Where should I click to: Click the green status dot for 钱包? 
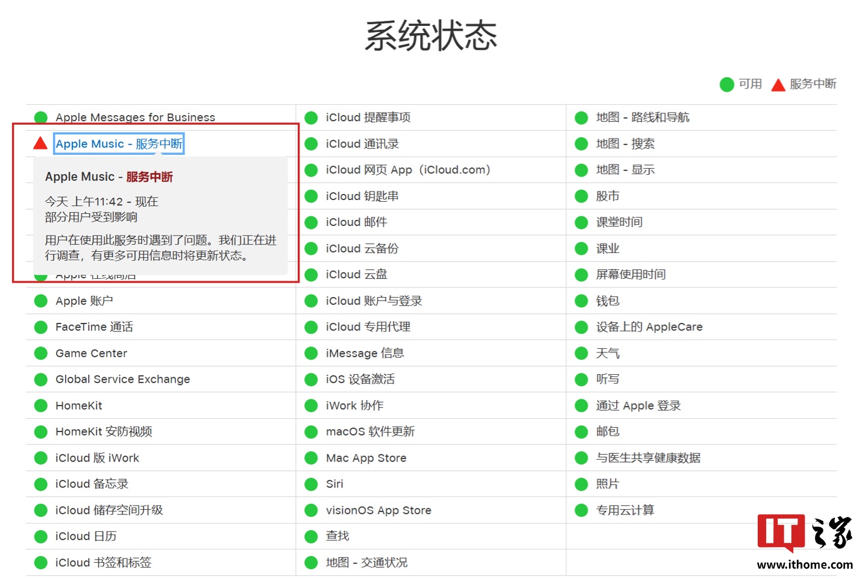click(581, 301)
